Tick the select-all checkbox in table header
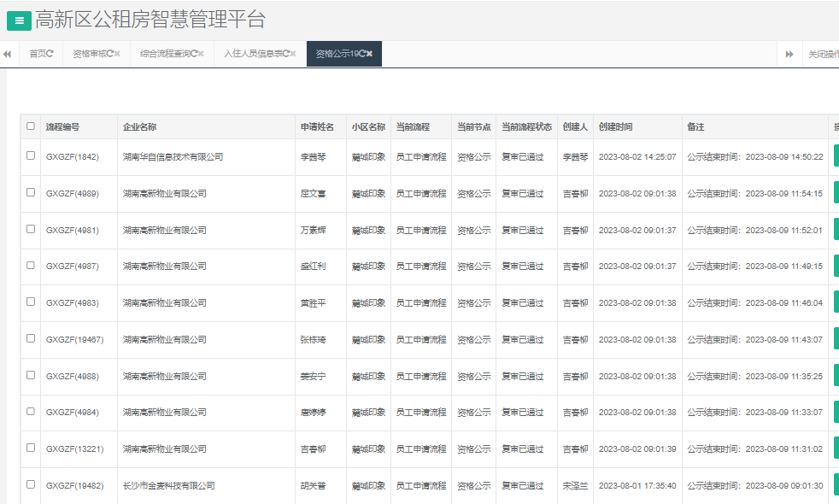Image resolution: width=839 pixels, height=504 pixels. click(x=31, y=126)
